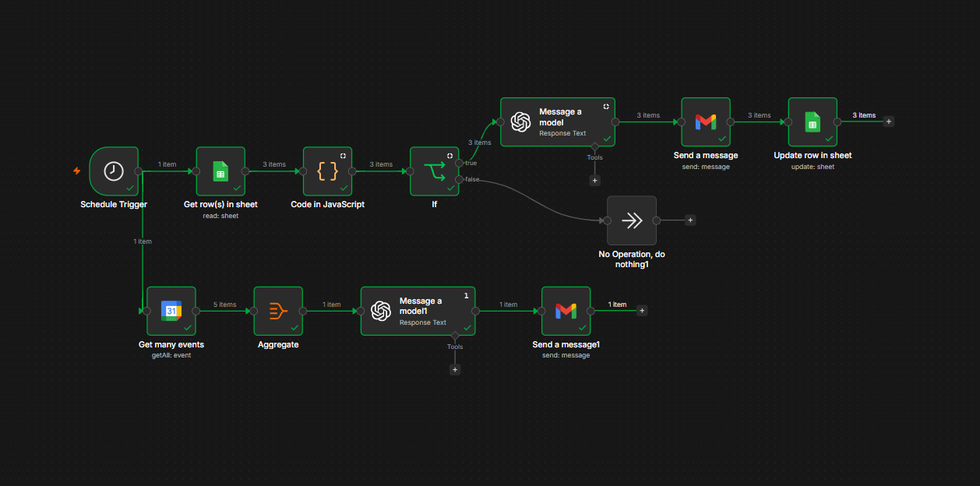The image size is (980, 486).
Task: Click the execution icon on If node corner
Action: point(449,155)
